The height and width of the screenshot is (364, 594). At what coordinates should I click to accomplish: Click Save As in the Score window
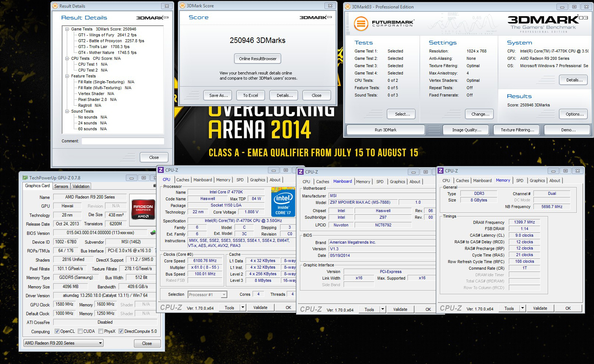click(218, 95)
